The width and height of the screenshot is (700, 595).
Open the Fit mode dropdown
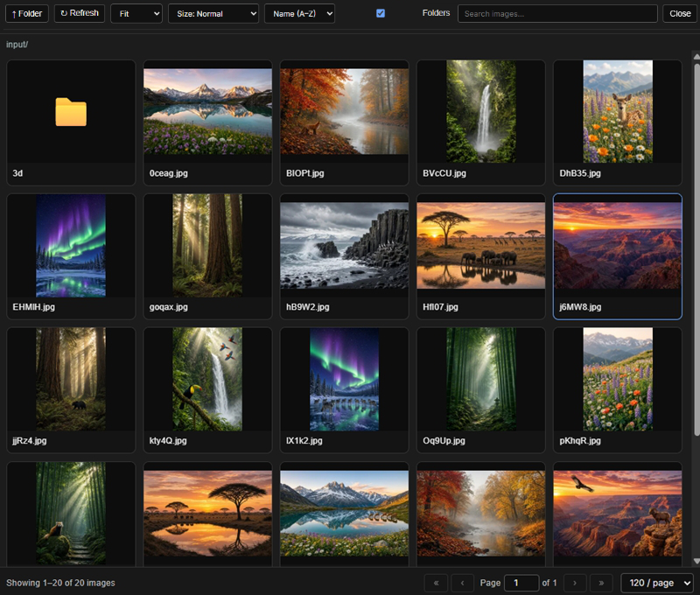click(x=136, y=13)
